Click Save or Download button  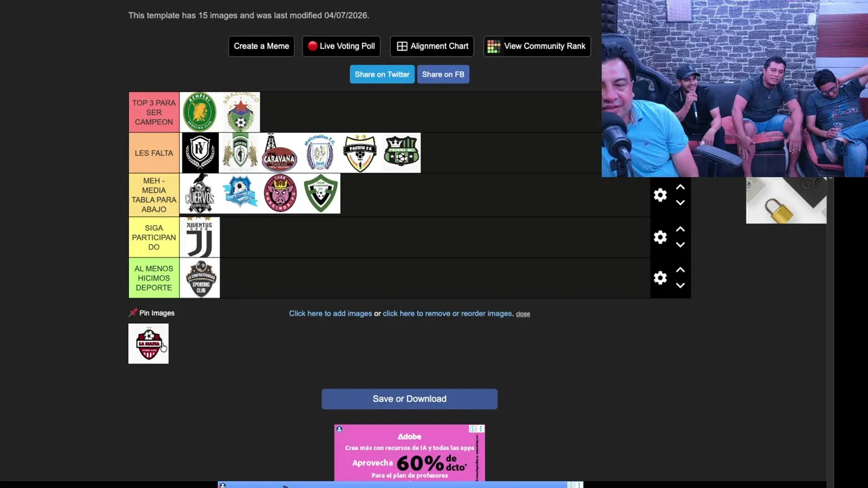(x=410, y=399)
